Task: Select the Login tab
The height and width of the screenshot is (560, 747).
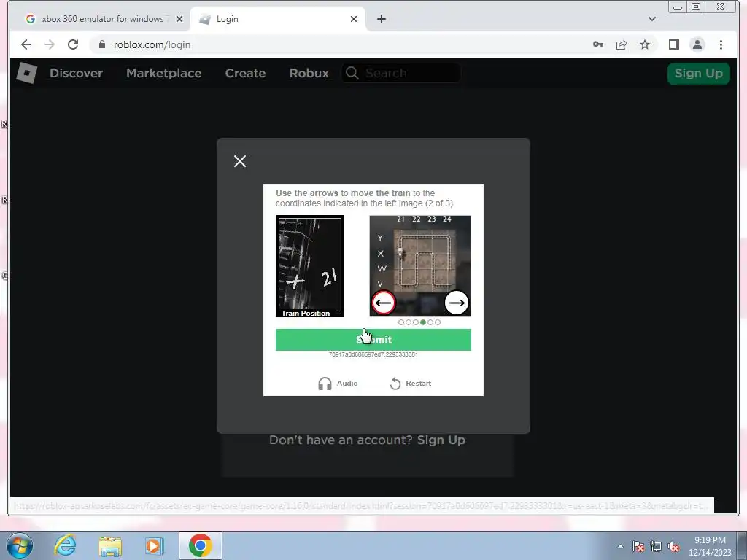Action: coord(276,19)
